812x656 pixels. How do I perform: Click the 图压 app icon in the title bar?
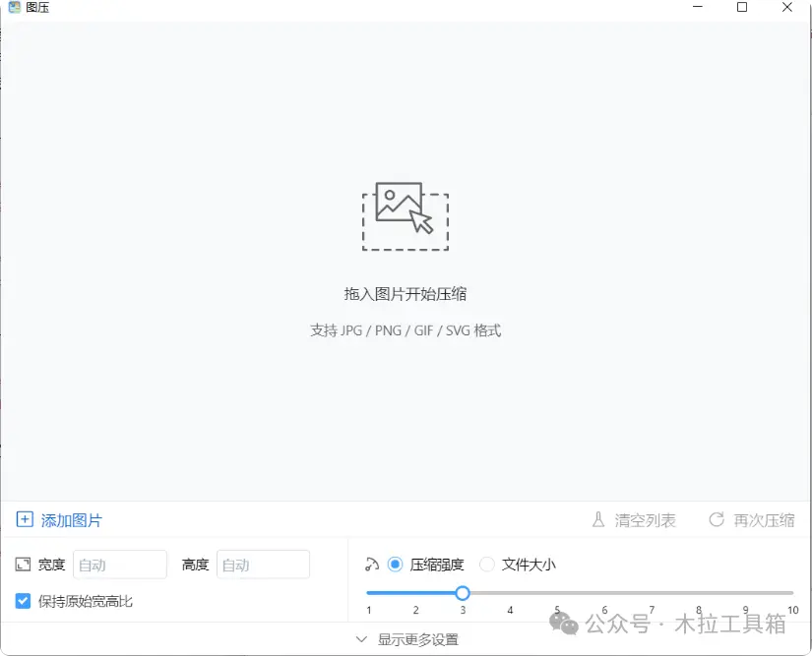(x=13, y=8)
